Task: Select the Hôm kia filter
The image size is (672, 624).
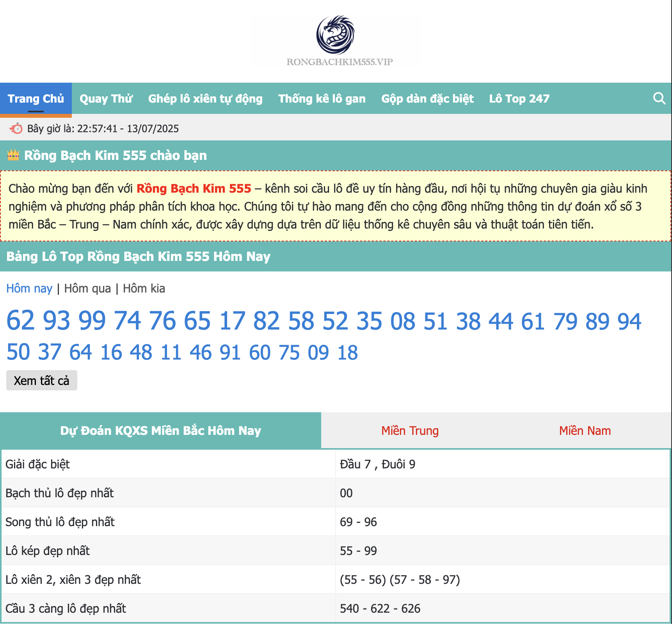Action: coord(144,289)
